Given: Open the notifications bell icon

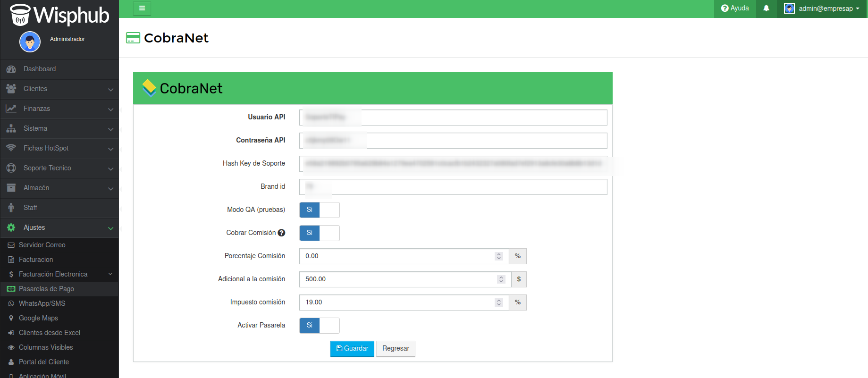Looking at the screenshot, I should click(766, 8).
